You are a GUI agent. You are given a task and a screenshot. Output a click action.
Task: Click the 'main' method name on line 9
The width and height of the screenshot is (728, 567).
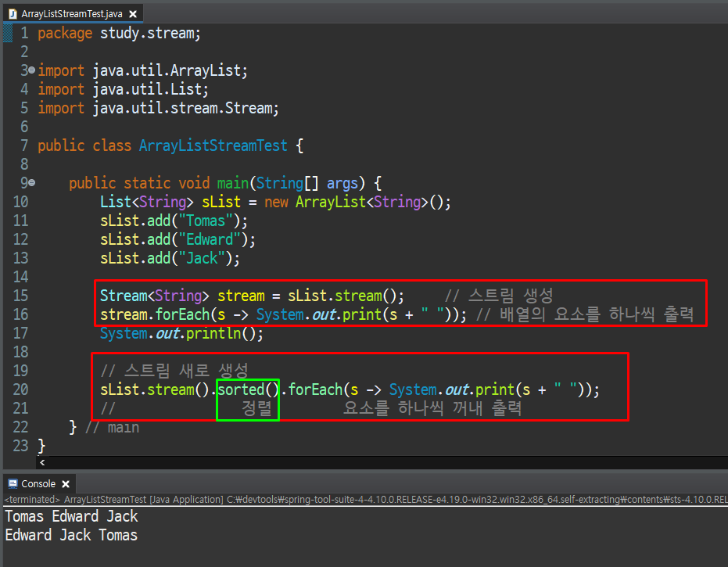tap(233, 183)
